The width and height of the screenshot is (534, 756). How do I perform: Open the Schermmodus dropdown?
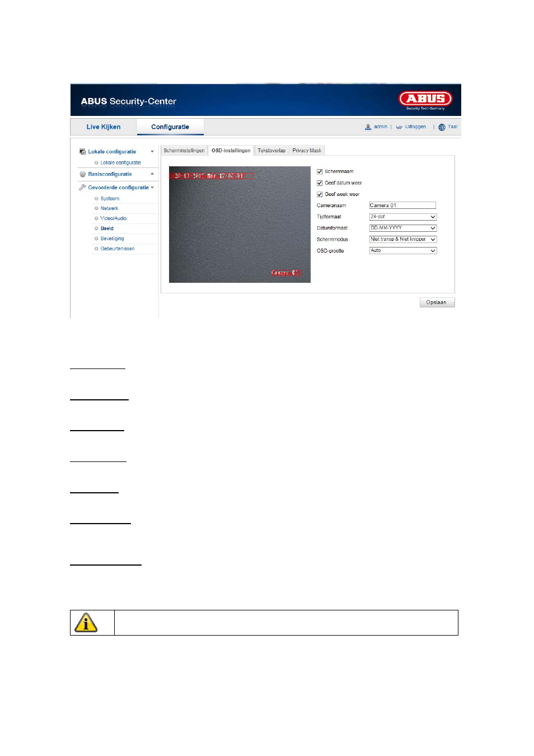pyautogui.click(x=403, y=239)
